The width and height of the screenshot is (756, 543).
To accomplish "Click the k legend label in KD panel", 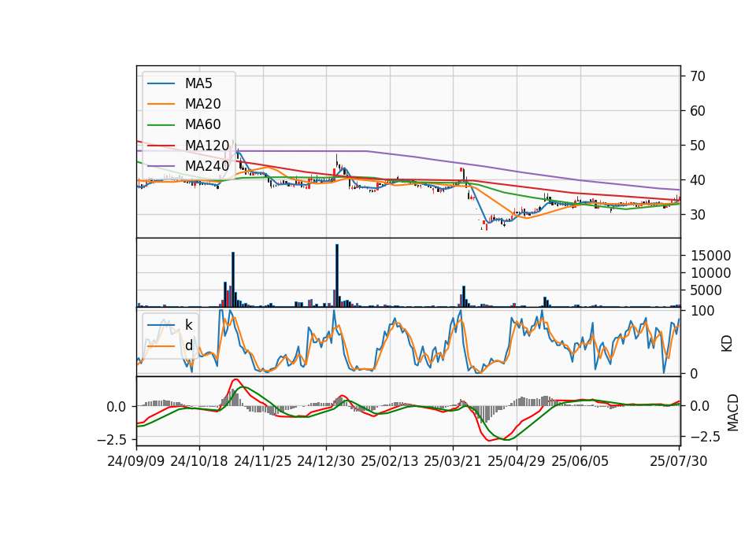I will click(188, 325).
